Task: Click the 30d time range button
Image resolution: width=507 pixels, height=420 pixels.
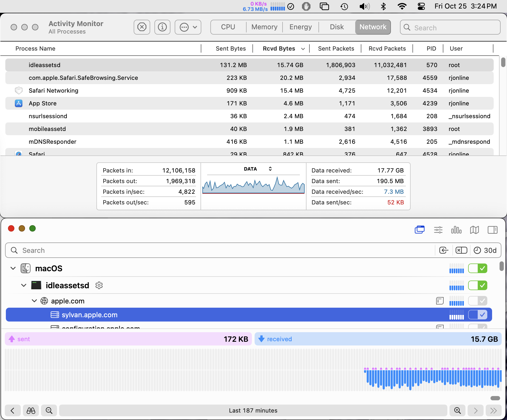Action: [x=485, y=250]
